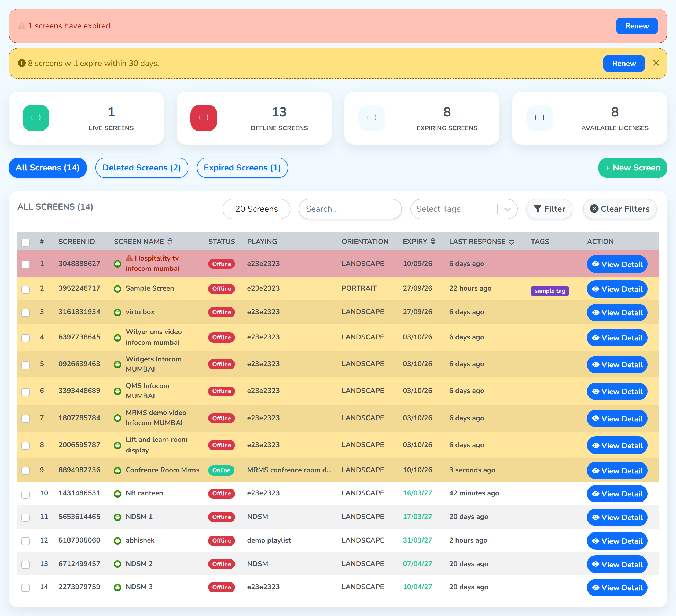Check the box for Sample Screen row
Viewport: 676px width, 616px height.
coord(25,290)
